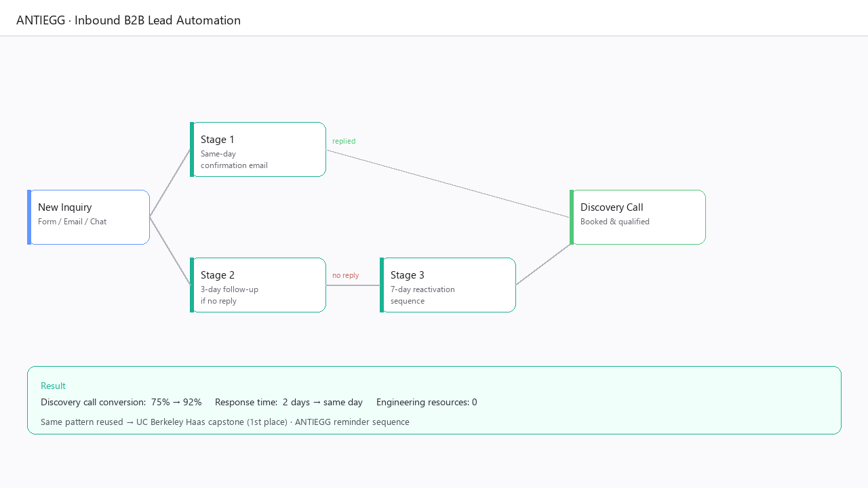Select the Discovery Call node
The width and height of the screenshot is (868, 488).
(x=637, y=217)
